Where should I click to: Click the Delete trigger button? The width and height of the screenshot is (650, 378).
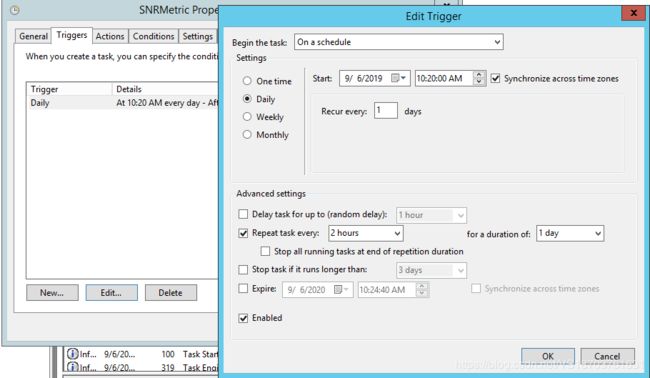(x=171, y=293)
